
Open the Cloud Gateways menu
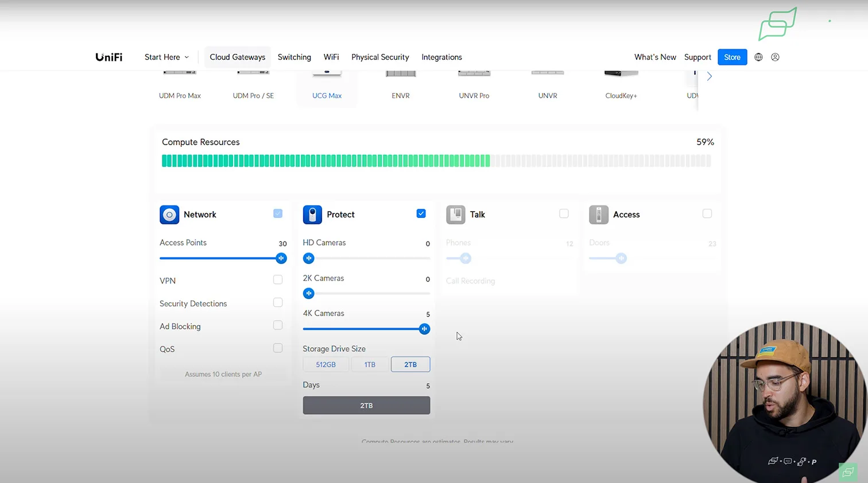click(x=237, y=57)
